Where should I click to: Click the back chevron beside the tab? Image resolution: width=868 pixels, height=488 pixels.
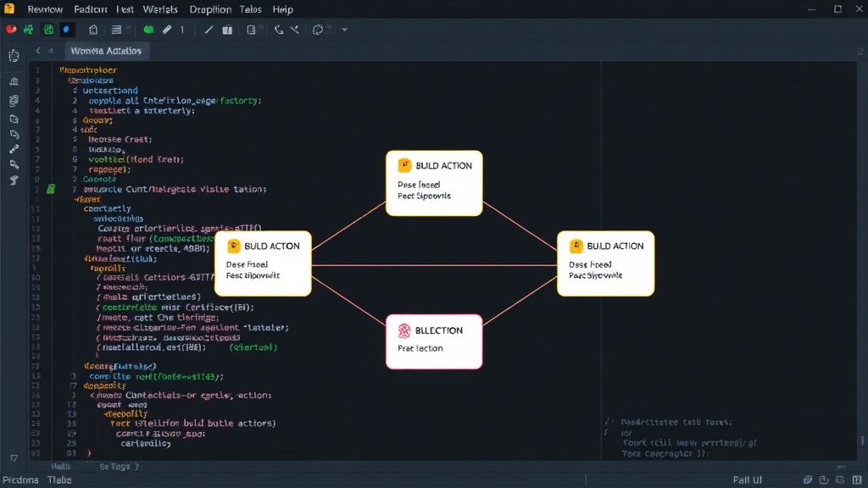[x=38, y=51]
